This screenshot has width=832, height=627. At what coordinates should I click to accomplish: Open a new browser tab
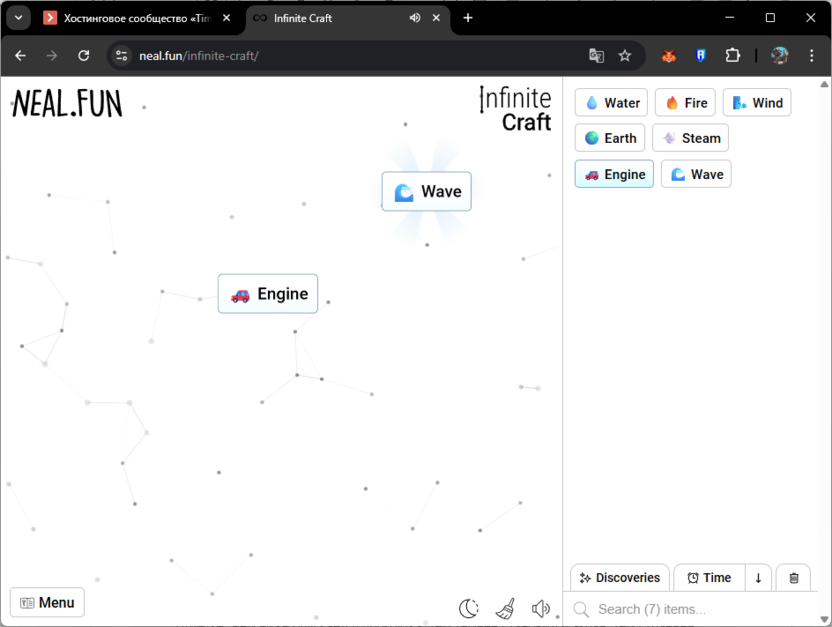[467, 18]
